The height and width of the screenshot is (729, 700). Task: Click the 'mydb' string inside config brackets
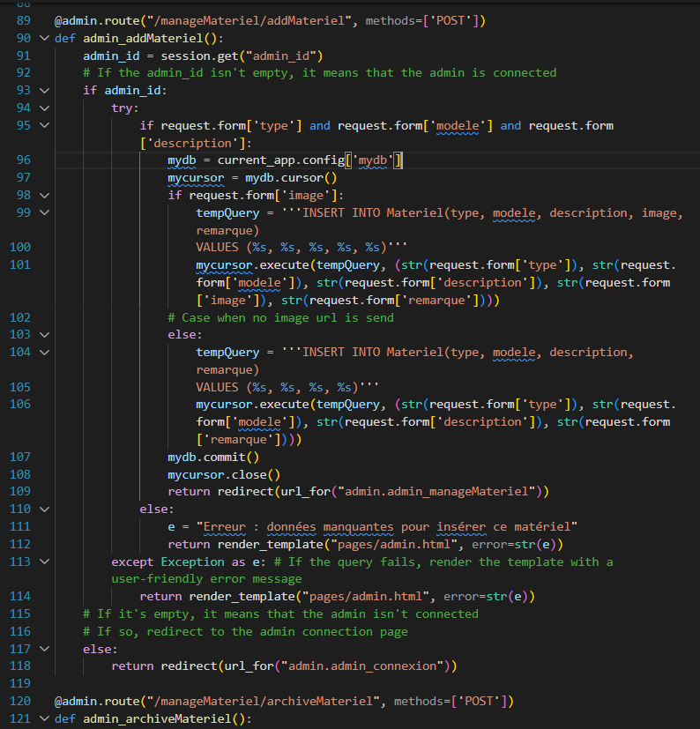coord(376,160)
